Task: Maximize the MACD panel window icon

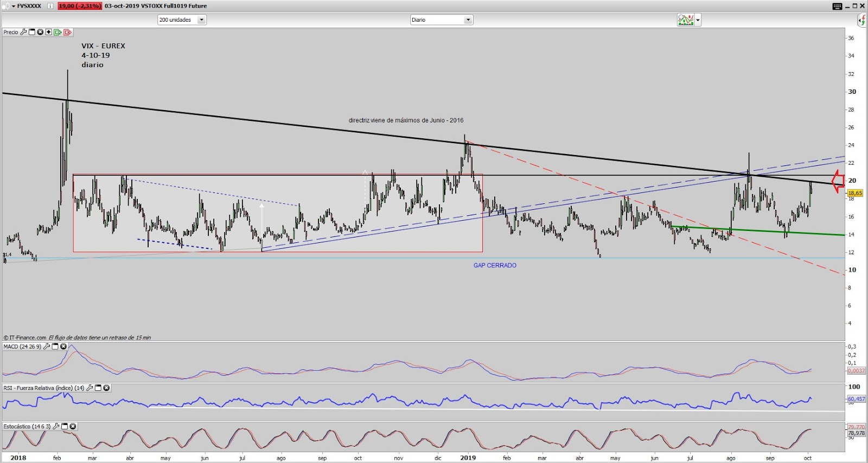Action: (55, 346)
